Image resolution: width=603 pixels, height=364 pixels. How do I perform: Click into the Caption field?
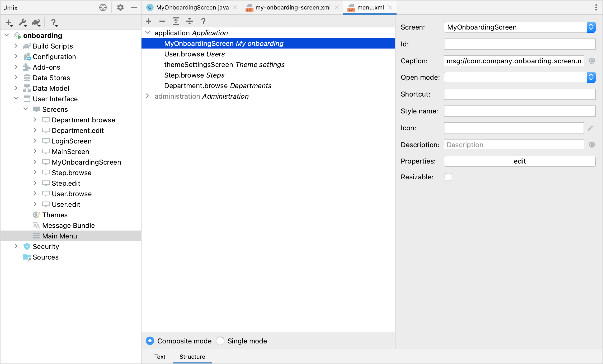tap(514, 61)
